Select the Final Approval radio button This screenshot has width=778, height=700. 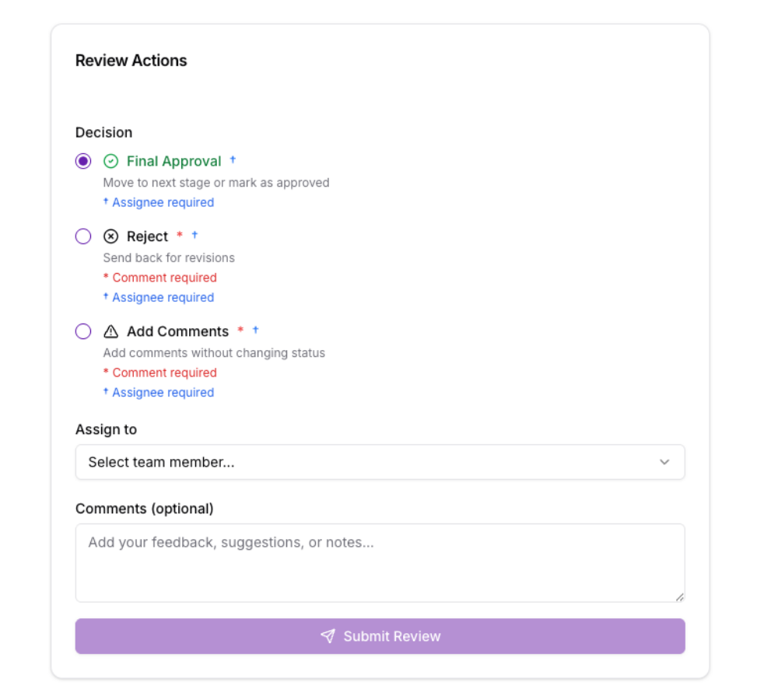point(83,161)
